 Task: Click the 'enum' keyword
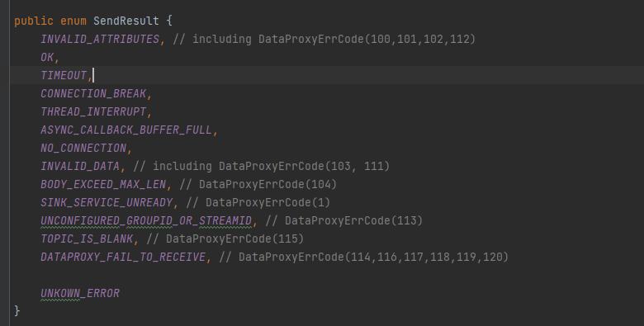73,21
